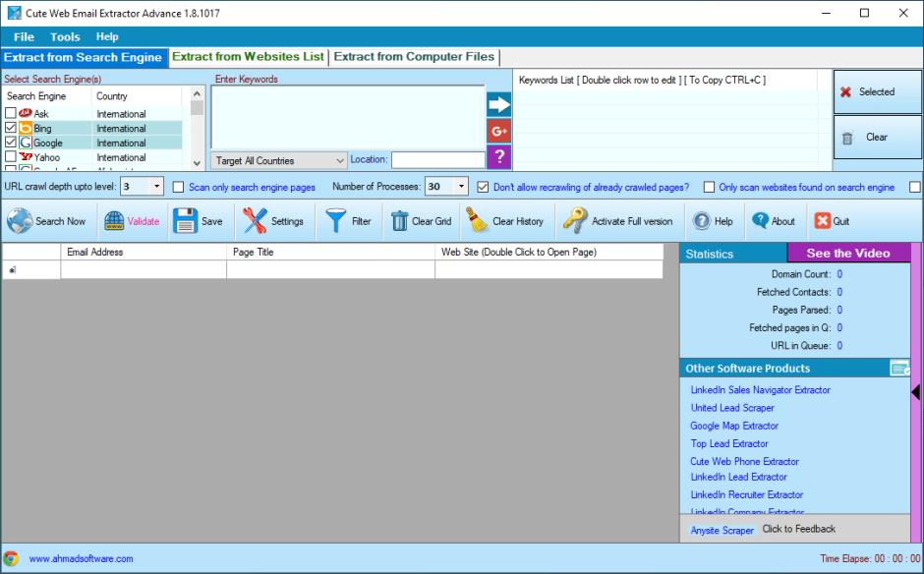
Task: Open the Number of Processes dropdown
Action: tap(461, 186)
